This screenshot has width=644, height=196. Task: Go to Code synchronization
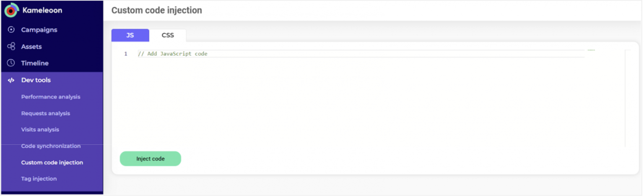click(51, 146)
